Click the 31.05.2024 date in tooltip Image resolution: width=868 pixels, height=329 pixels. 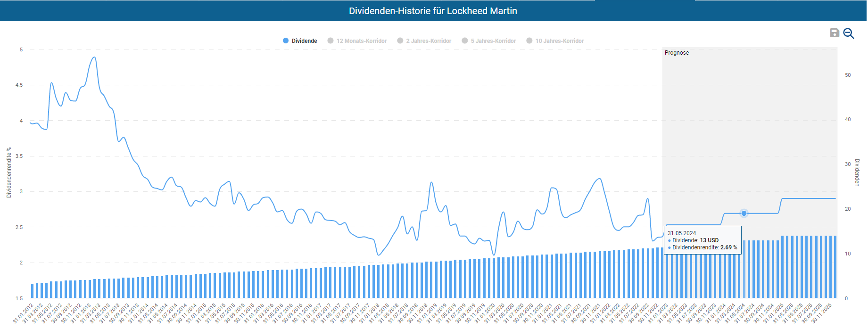[681, 233]
